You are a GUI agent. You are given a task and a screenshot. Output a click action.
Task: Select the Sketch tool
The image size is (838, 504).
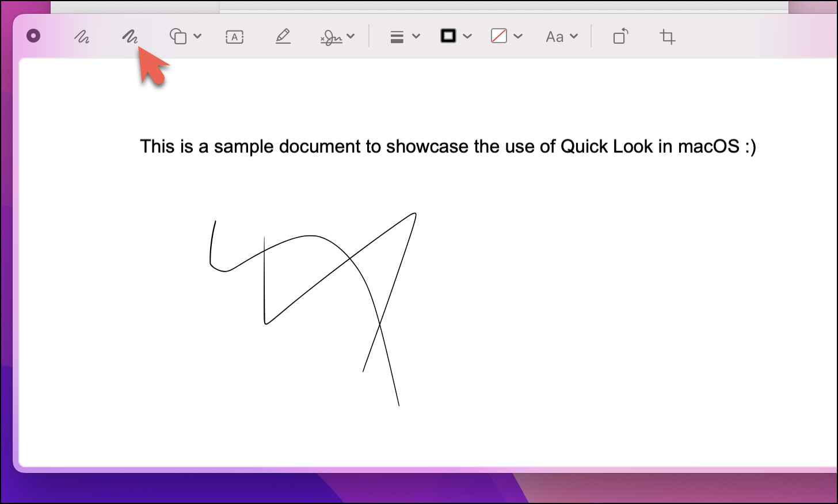[82, 37]
